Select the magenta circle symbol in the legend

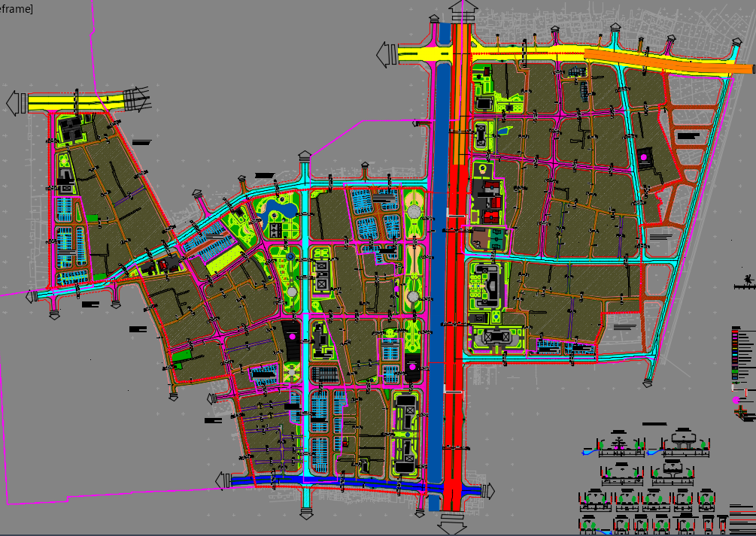(736, 401)
